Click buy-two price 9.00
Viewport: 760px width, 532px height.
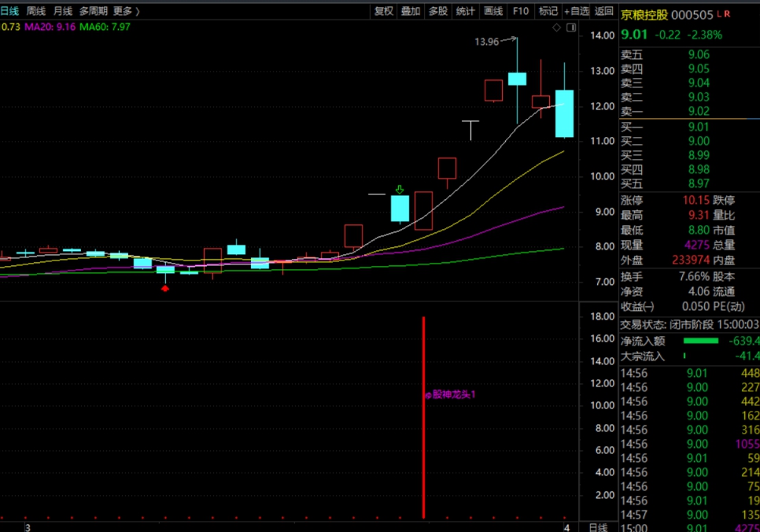click(699, 141)
